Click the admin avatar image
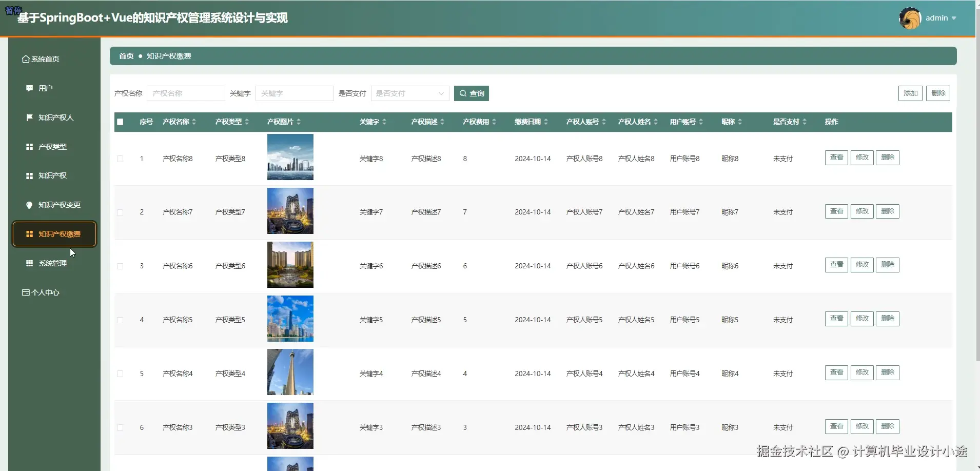980x471 pixels. [x=910, y=17]
